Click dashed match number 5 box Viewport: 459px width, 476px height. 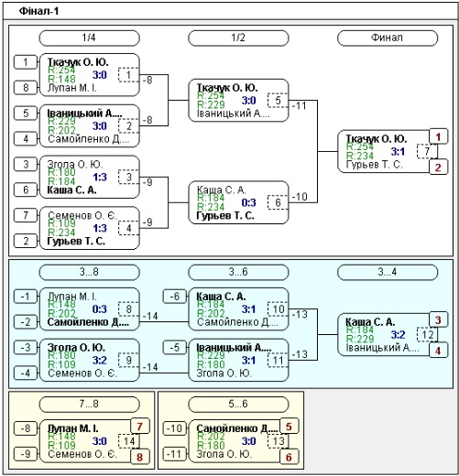278,101
